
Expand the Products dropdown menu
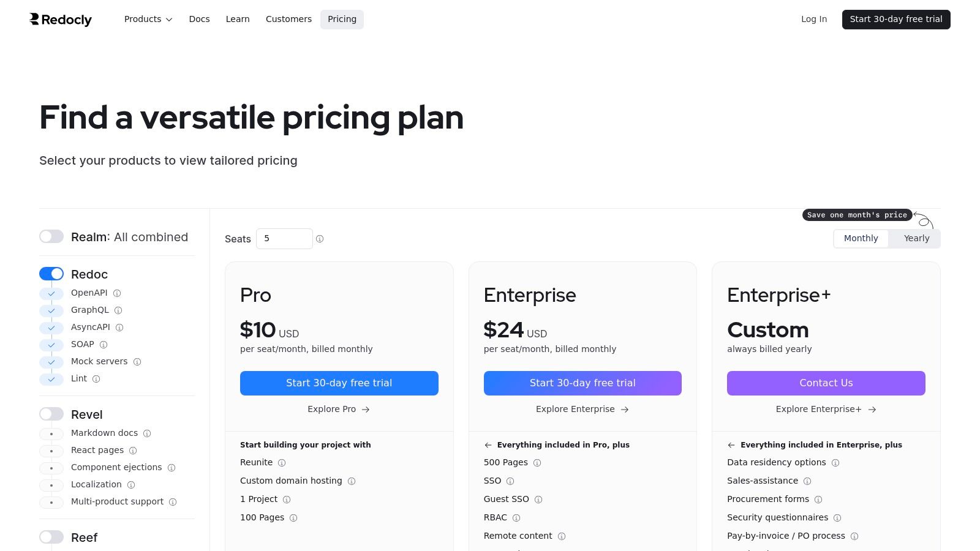click(x=148, y=20)
